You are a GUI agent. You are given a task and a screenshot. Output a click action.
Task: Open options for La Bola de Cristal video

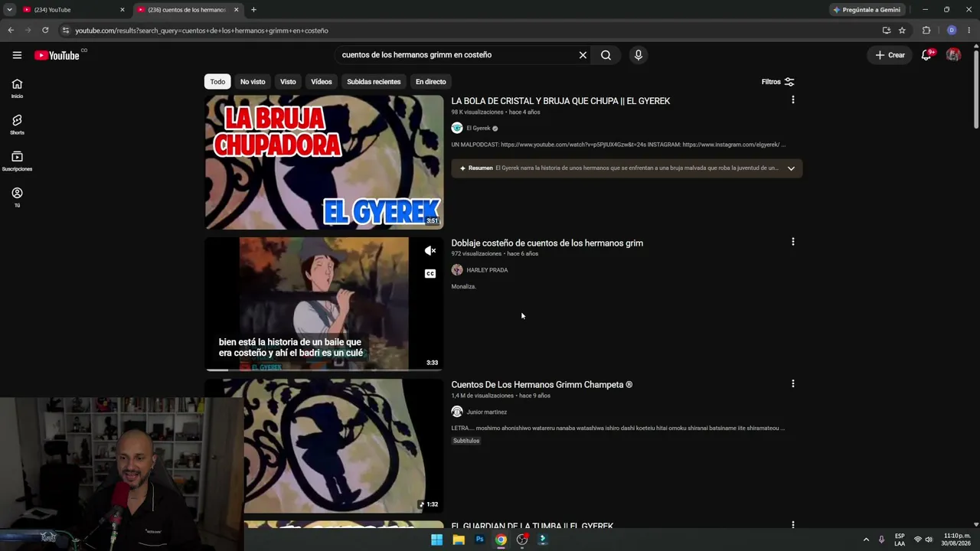pos(792,99)
